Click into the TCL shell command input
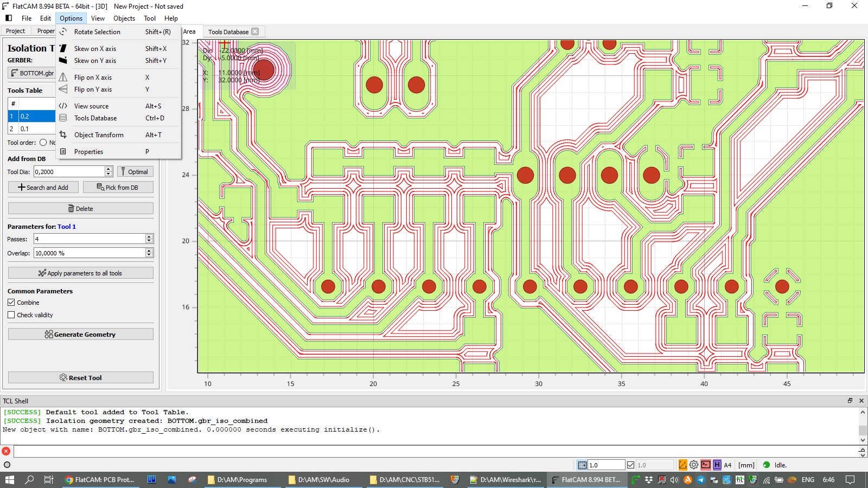This screenshot has width=868, height=488. click(x=434, y=451)
